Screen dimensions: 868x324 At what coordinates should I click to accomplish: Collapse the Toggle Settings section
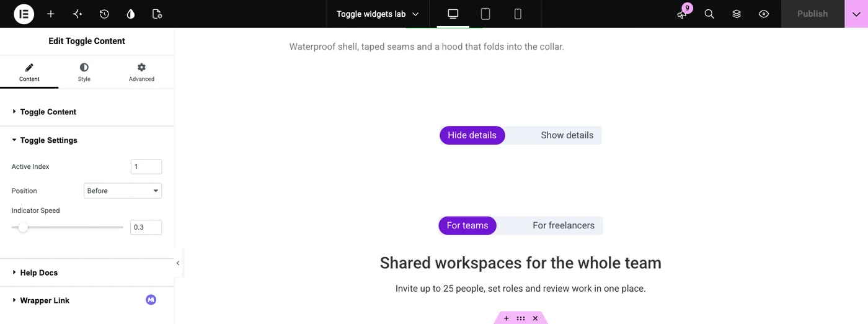(x=87, y=140)
